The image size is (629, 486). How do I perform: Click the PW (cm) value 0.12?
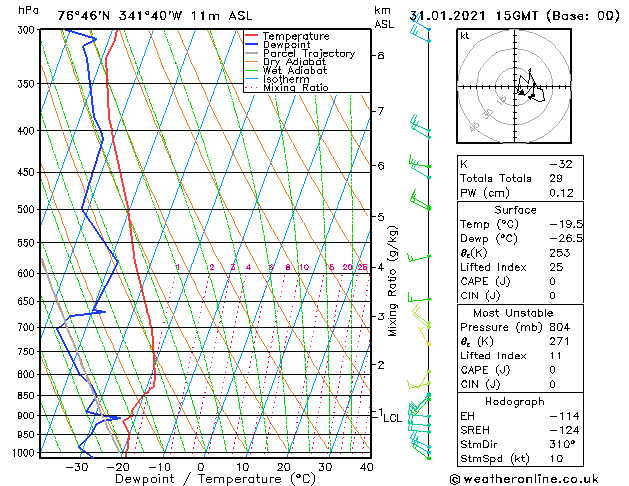(561, 193)
